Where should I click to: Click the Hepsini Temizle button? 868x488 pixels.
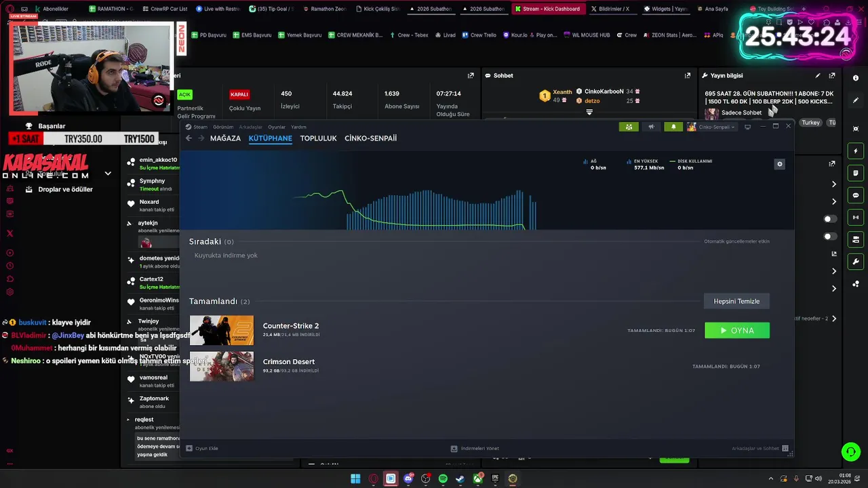(x=736, y=301)
